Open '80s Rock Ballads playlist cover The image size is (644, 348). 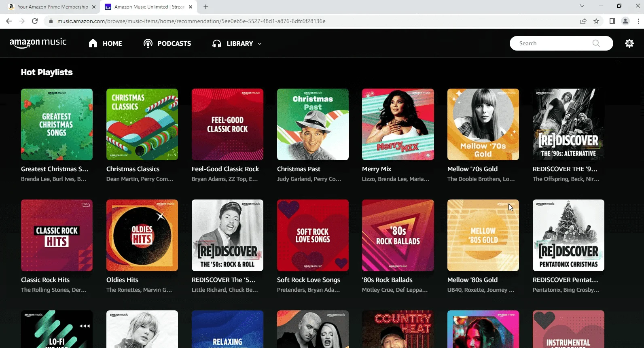(x=398, y=236)
